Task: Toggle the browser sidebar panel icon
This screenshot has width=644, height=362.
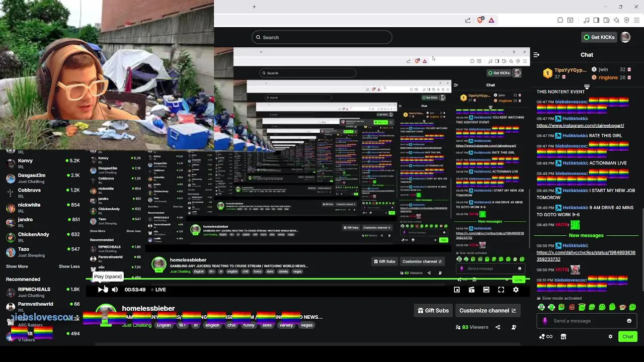Action: coord(596,20)
